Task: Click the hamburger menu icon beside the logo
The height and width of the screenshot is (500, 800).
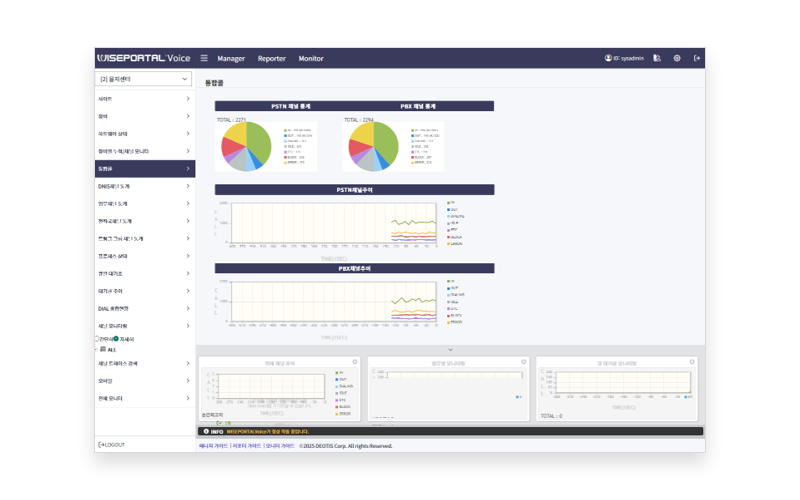Action: (204, 58)
